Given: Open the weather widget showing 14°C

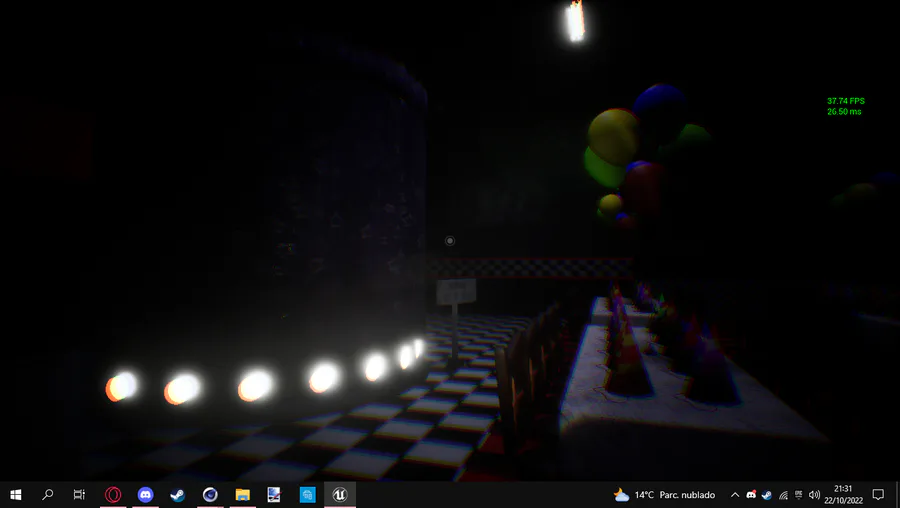Looking at the screenshot, I should click(x=664, y=495).
